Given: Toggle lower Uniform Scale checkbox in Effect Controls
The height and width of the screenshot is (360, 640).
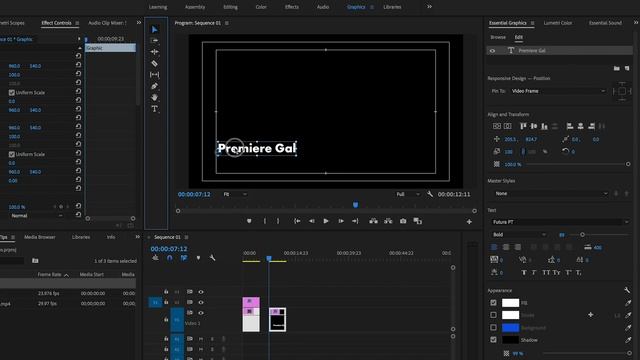Looking at the screenshot, I should coord(12,154).
